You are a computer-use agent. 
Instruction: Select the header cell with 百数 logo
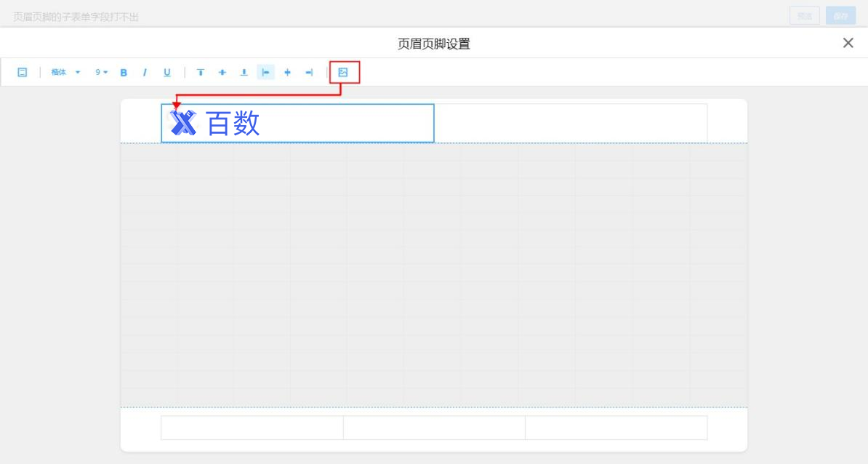tap(297, 123)
